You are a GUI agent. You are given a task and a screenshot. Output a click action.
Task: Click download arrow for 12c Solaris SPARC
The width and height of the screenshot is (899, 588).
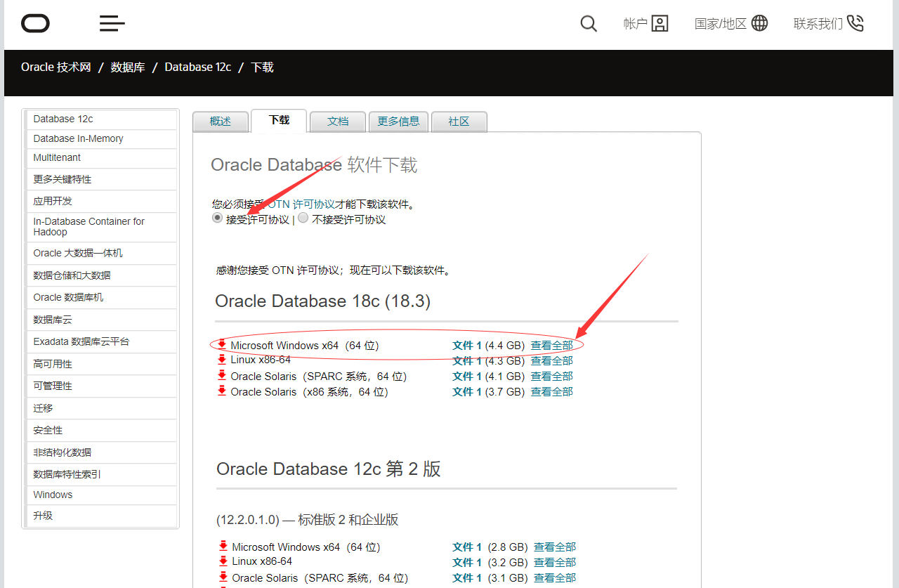(x=223, y=577)
